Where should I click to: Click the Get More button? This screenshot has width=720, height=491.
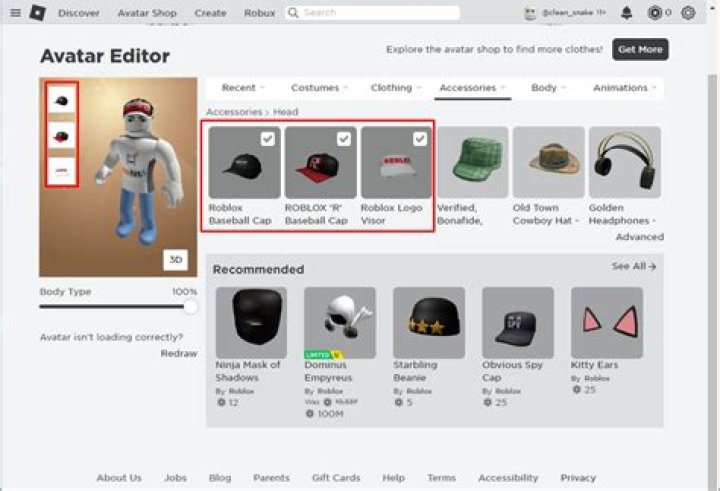pos(641,49)
